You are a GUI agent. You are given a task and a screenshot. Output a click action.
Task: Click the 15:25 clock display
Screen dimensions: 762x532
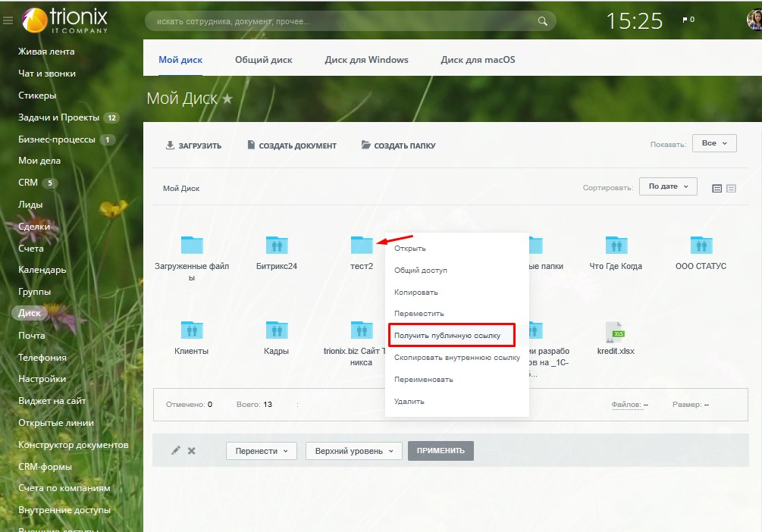click(634, 21)
